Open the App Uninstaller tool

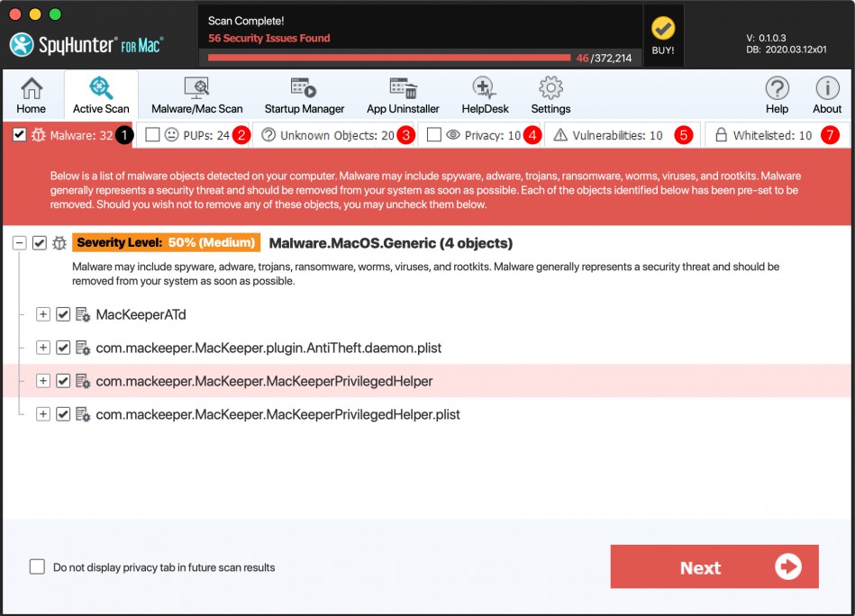[403, 95]
